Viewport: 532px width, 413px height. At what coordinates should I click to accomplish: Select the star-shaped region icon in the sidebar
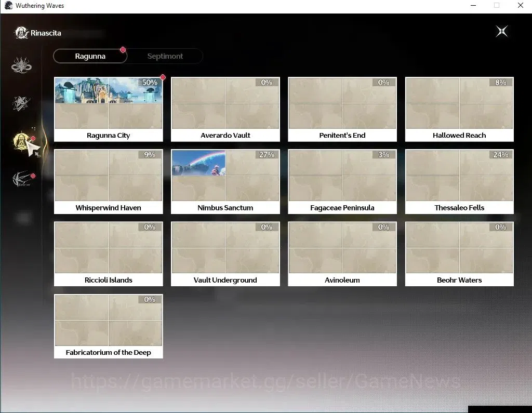click(21, 103)
